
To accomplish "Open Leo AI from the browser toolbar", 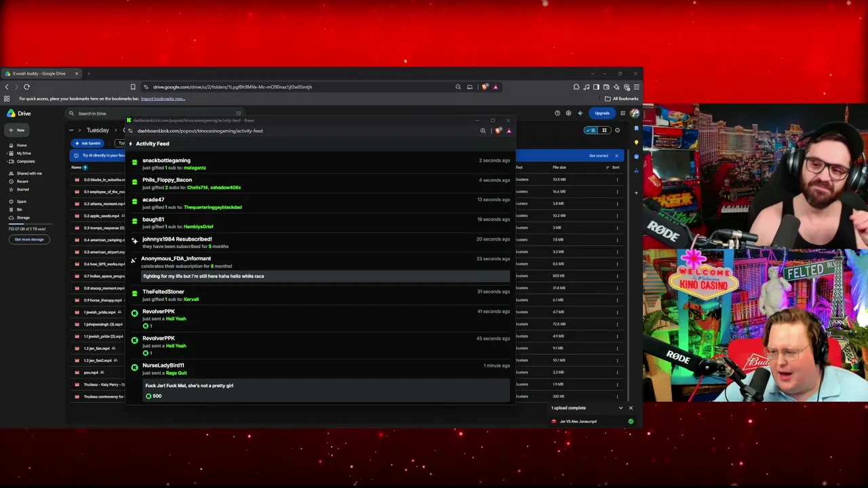I will click(x=616, y=87).
